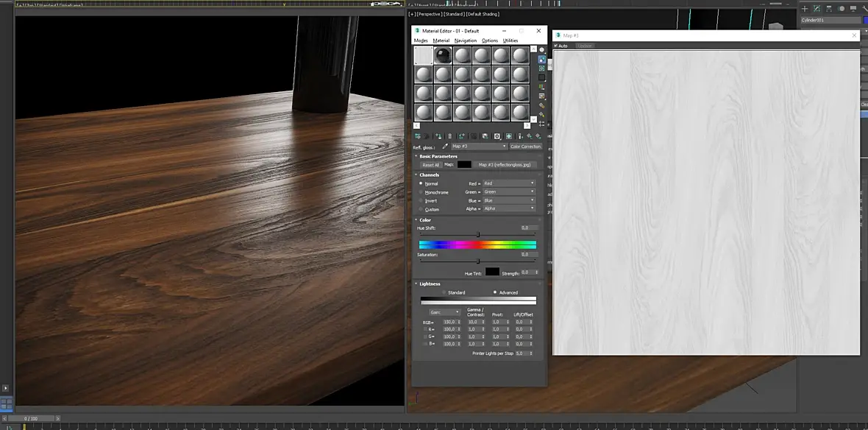The image size is (868, 430).
Task: Click the Get Material icon
Action: (x=418, y=136)
